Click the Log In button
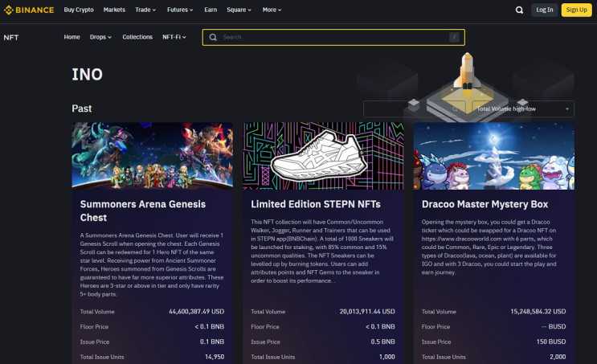Image resolution: width=597 pixels, height=364 pixels. [x=545, y=10]
